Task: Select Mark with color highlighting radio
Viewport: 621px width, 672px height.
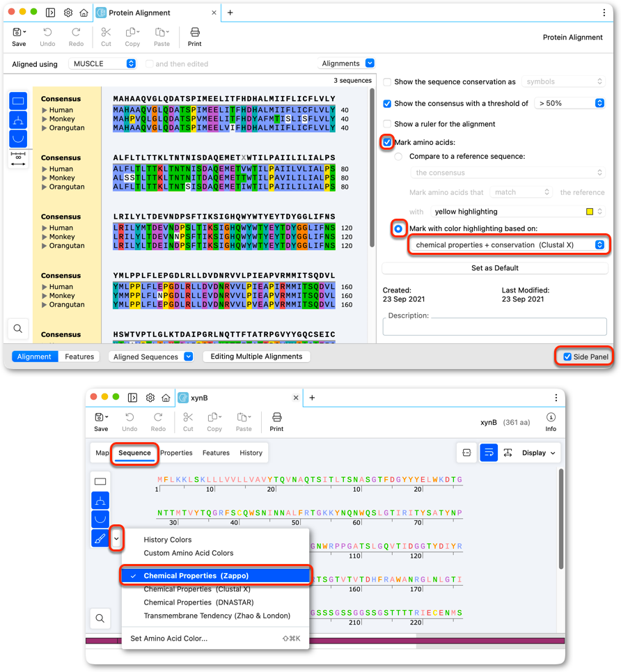Action: pyautogui.click(x=398, y=228)
